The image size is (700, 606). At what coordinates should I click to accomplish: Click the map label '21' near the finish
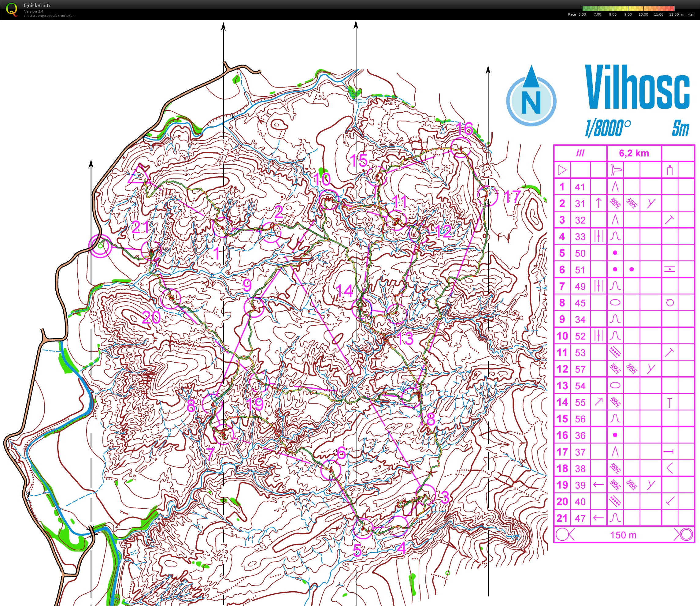(140, 227)
